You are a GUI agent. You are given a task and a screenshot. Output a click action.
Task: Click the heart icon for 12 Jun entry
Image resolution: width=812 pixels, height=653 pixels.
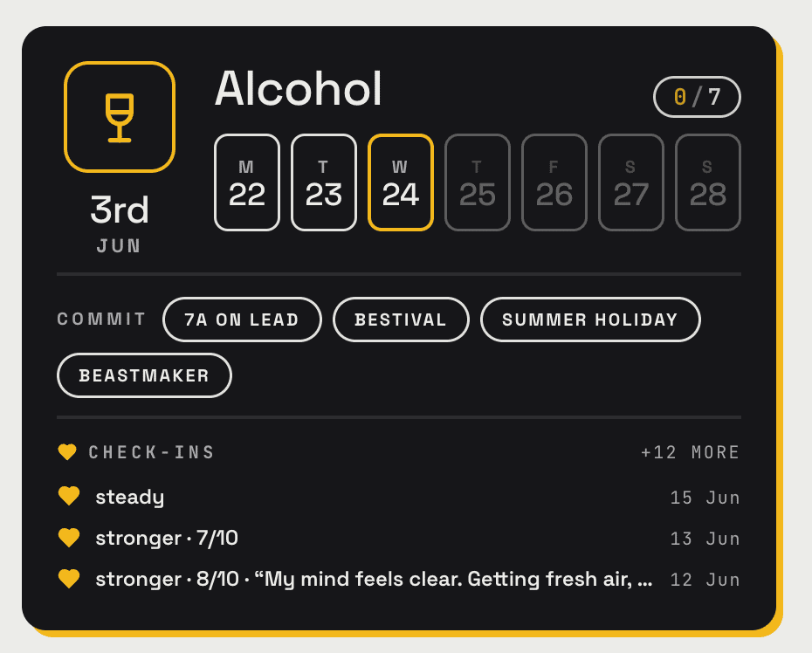(69, 579)
